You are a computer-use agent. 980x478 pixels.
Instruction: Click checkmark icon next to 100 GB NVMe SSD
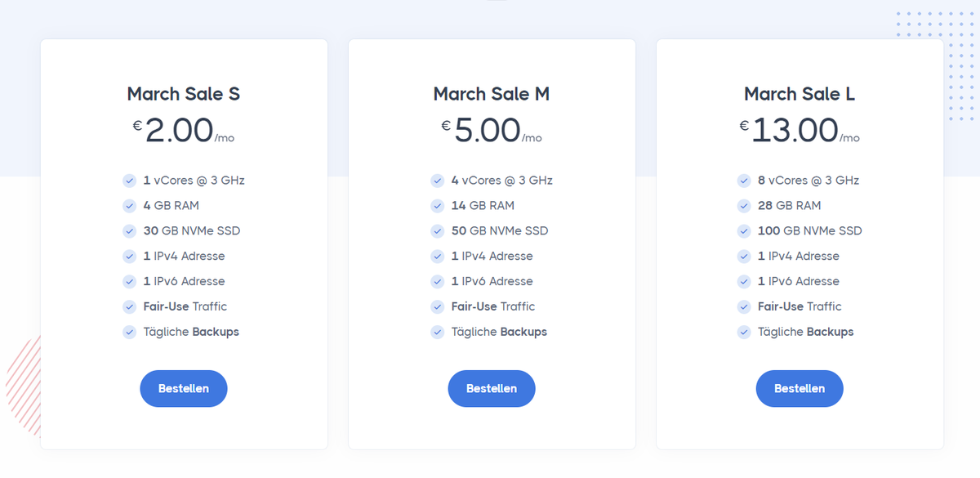pyautogui.click(x=743, y=231)
